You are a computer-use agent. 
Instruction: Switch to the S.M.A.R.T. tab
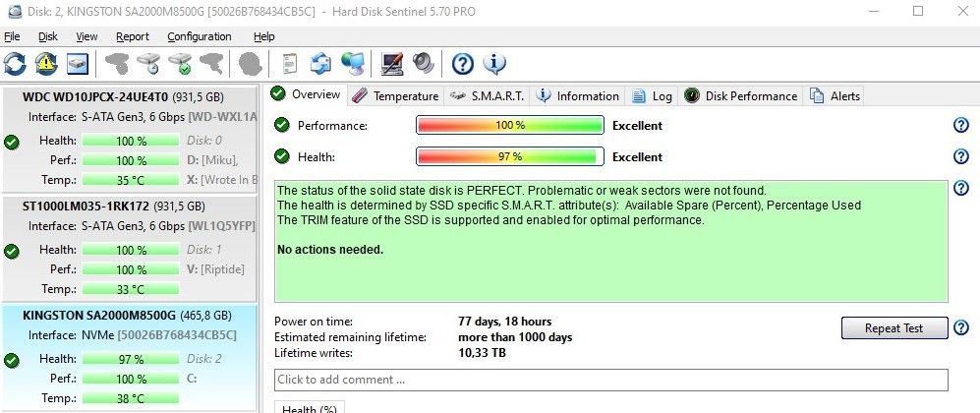coord(489,95)
